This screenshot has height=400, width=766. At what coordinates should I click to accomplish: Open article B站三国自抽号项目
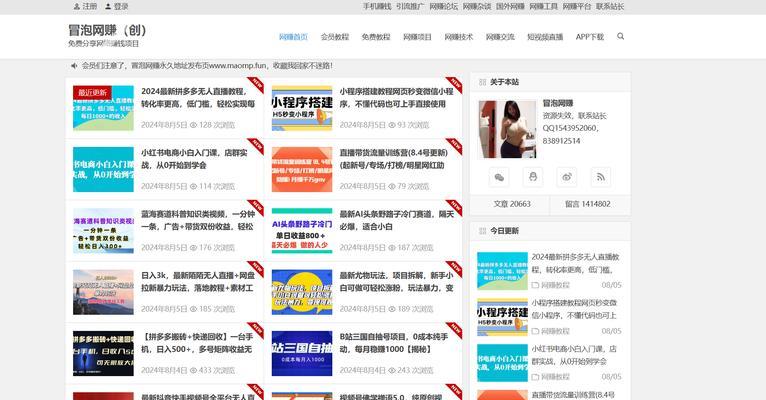tap(393, 343)
